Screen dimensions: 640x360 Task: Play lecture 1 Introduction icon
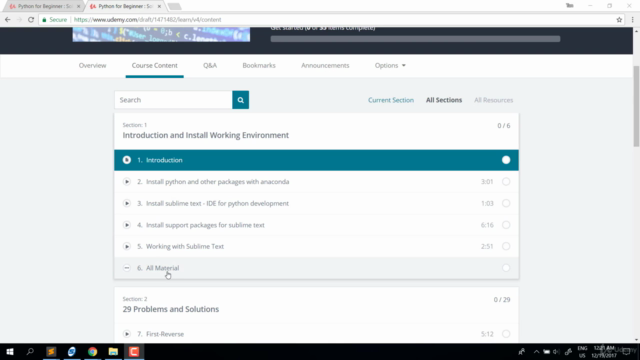[x=127, y=160]
